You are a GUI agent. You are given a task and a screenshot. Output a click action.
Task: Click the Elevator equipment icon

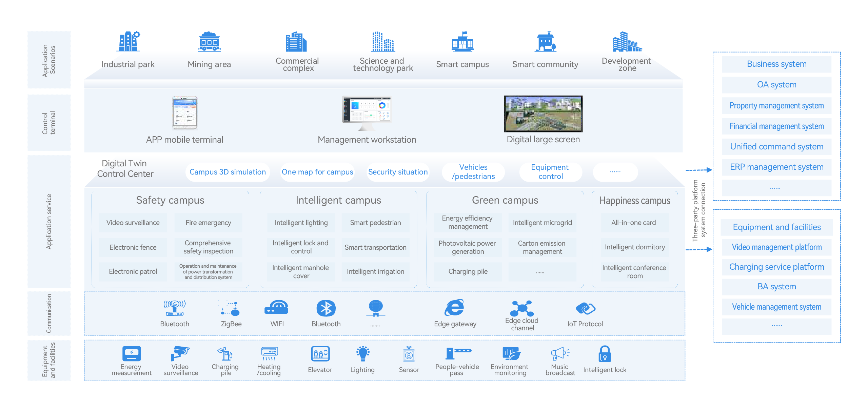320,354
